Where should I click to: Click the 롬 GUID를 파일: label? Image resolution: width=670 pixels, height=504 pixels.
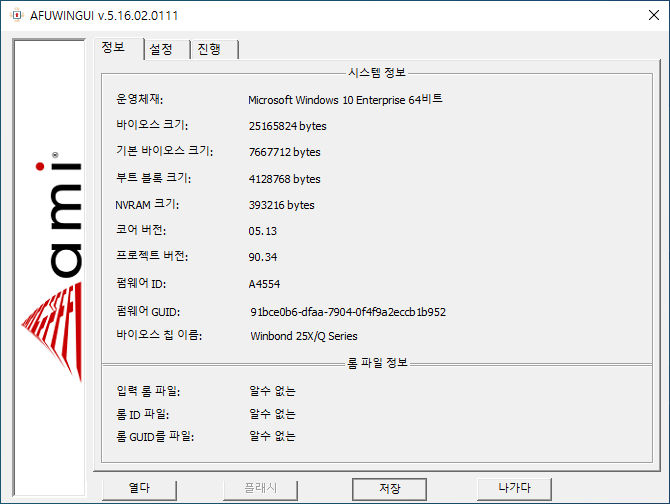tap(155, 437)
